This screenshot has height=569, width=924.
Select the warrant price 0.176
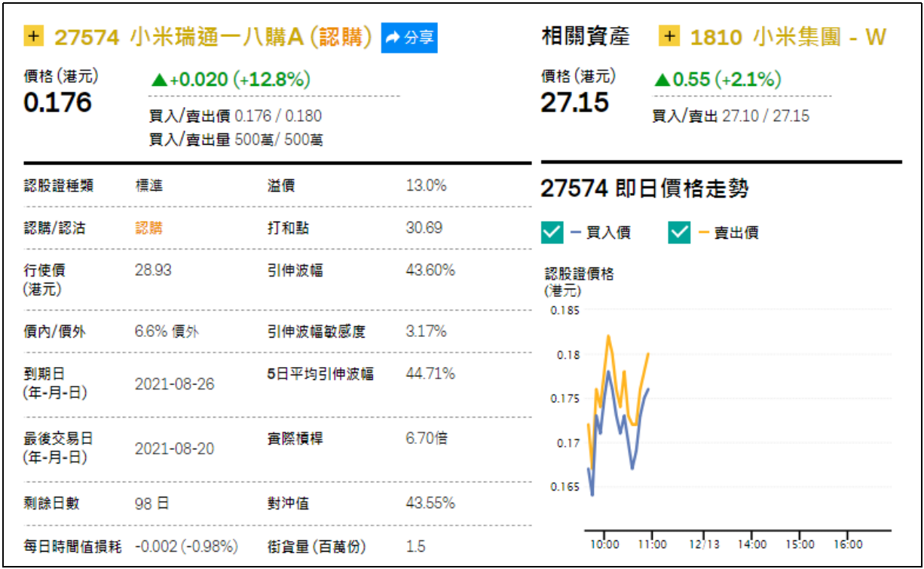click(57, 102)
